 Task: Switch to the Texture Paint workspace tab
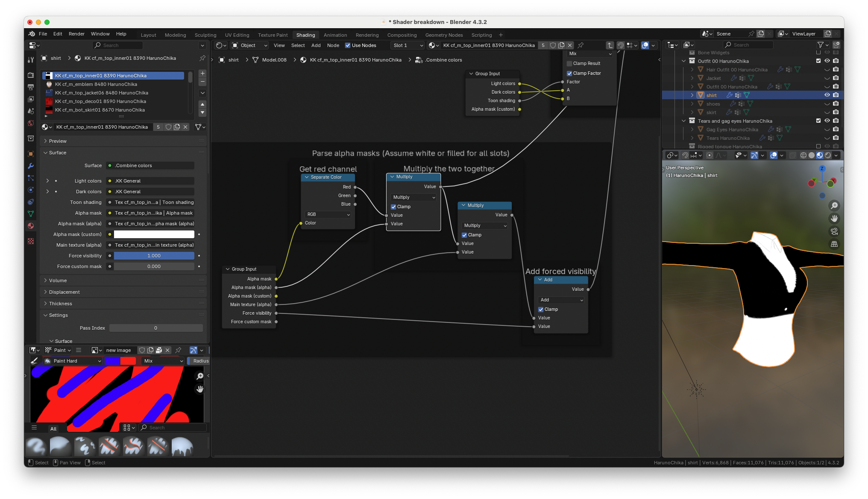click(273, 35)
